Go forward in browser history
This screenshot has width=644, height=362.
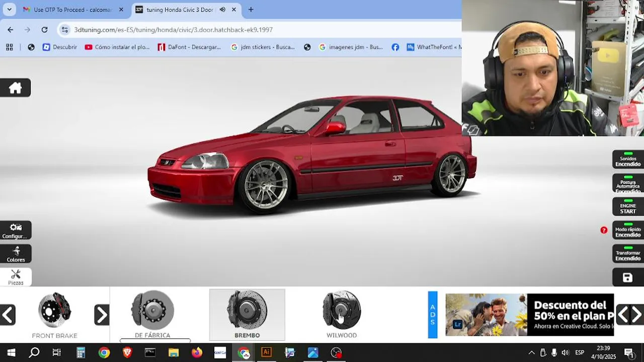pyautogui.click(x=27, y=30)
